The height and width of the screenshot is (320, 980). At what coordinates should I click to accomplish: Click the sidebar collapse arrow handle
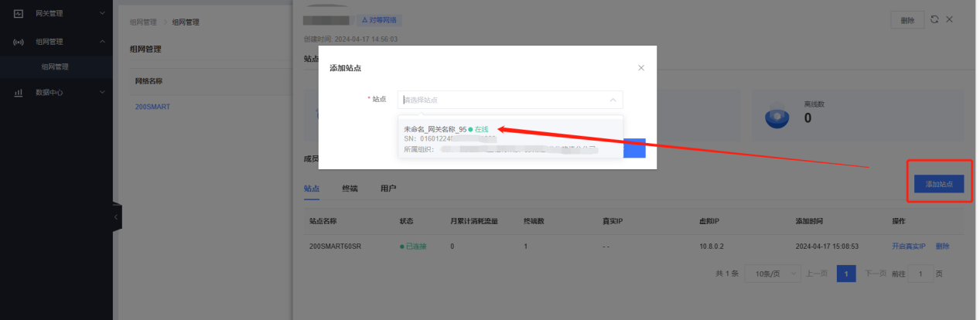point(117,218)
